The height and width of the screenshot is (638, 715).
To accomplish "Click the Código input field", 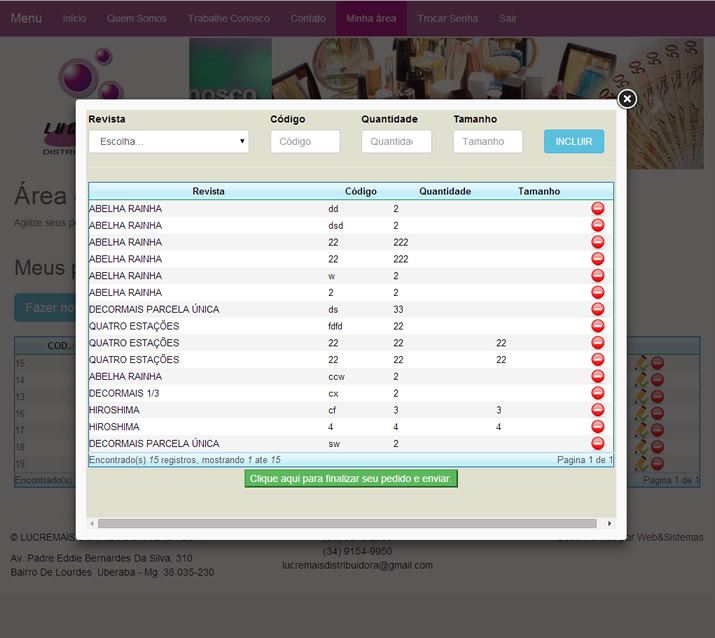I will [x=305, y=141].
